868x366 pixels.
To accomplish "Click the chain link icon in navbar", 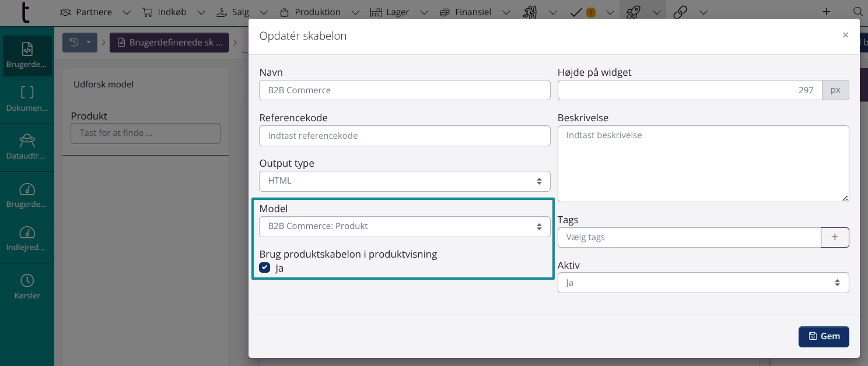I will pos(680,12).
